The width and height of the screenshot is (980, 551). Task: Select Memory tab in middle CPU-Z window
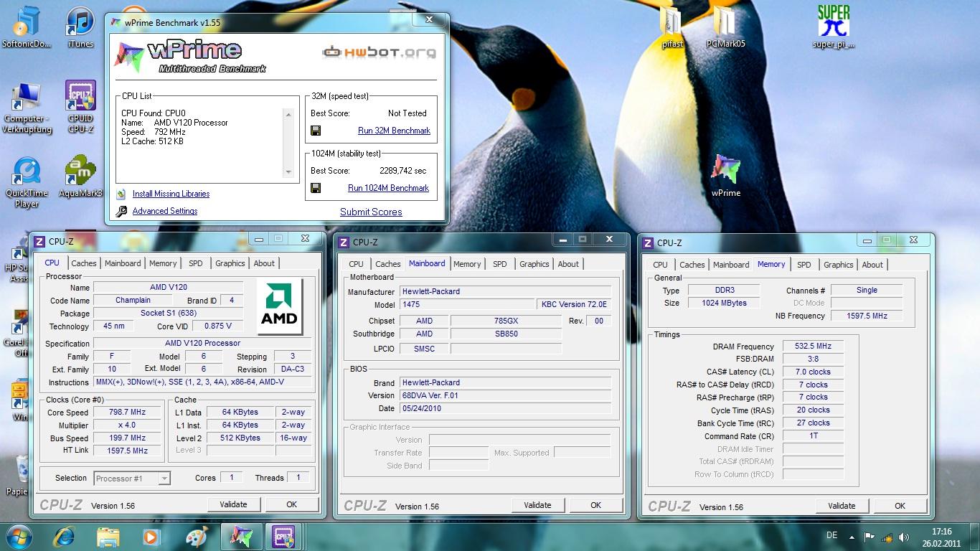point(467,264)
